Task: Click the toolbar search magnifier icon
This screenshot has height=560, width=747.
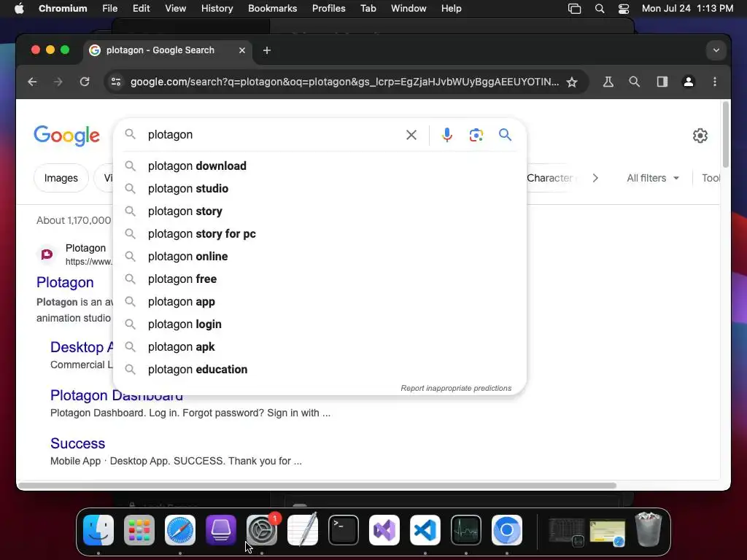Action: click(x=634, y=82)
